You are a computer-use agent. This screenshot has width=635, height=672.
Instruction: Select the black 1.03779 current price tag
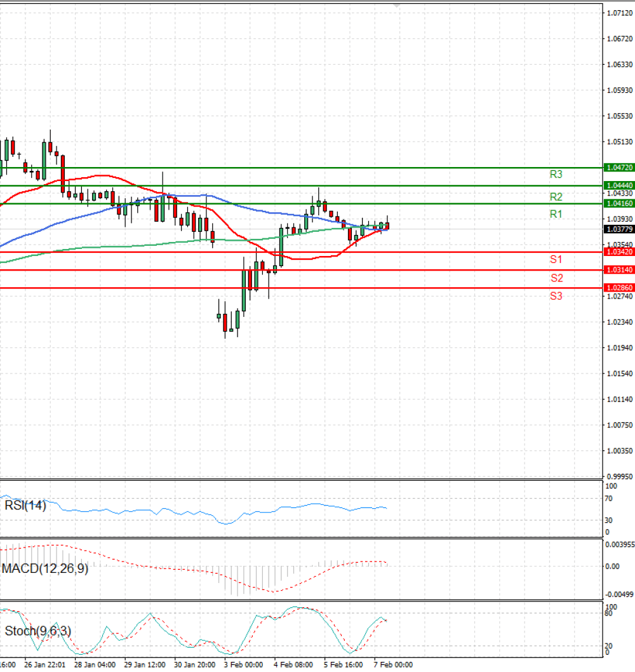coord(618,229)
